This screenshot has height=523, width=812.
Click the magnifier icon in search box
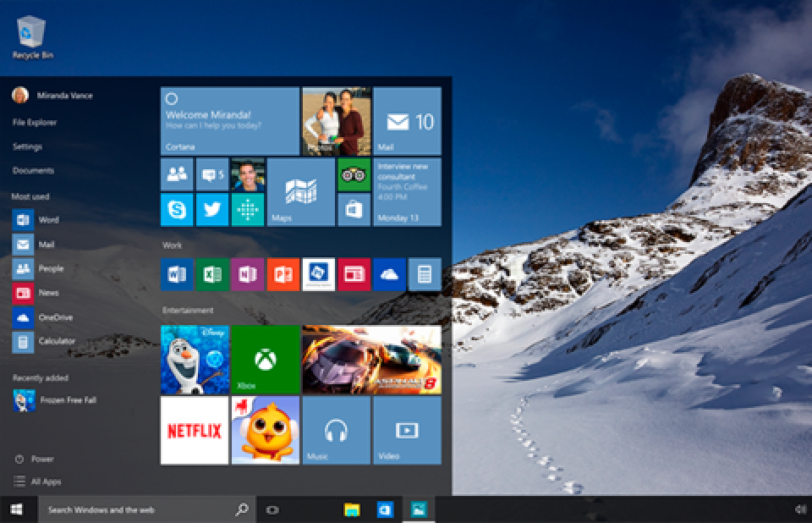[x=241, y=510]
